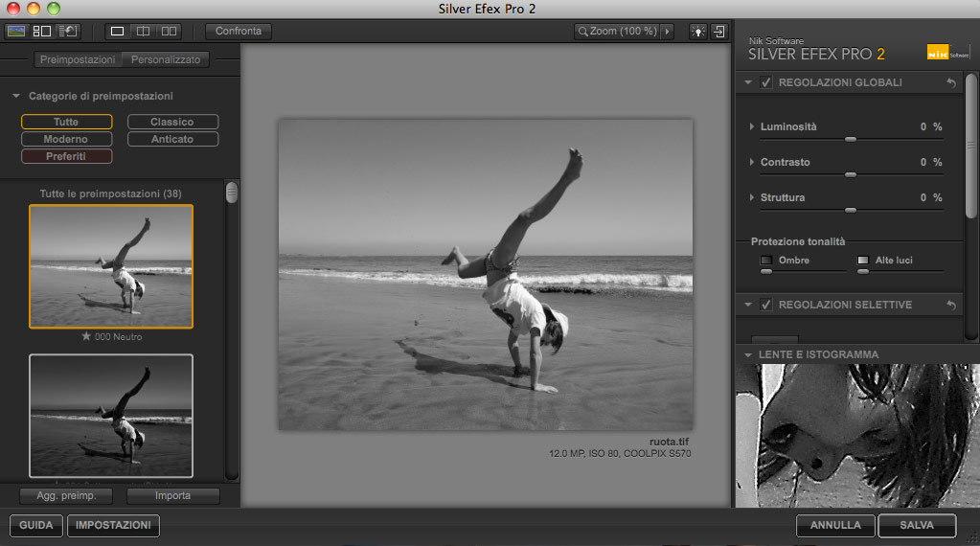Click the Ombre shadow protection swatch icon
The image size is (980, 546).
click(x=766, y=260)
